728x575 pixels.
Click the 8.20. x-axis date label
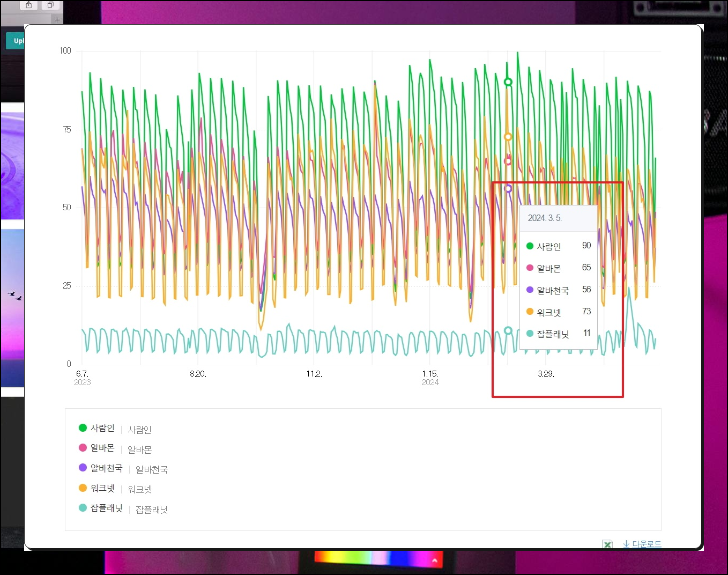198,374
